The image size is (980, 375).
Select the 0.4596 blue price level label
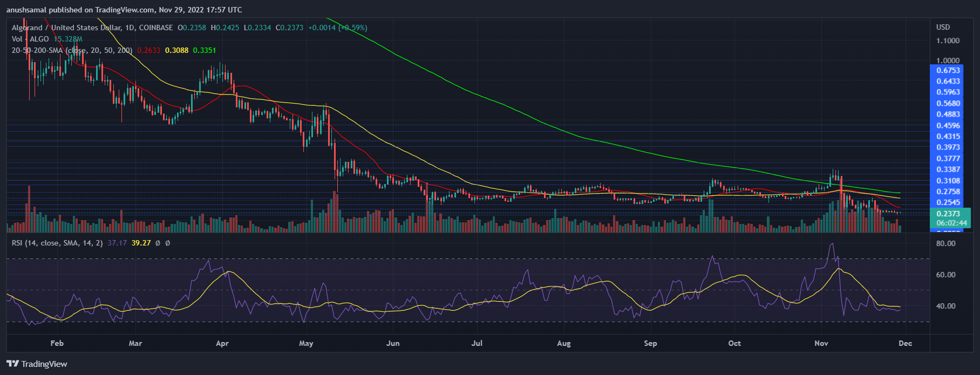tap(948, 125)
